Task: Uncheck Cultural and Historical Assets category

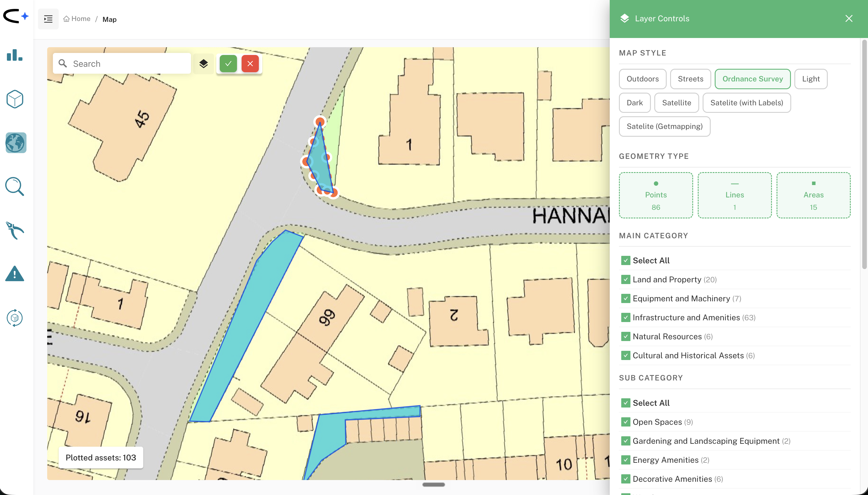Action: tap(626, 356)
